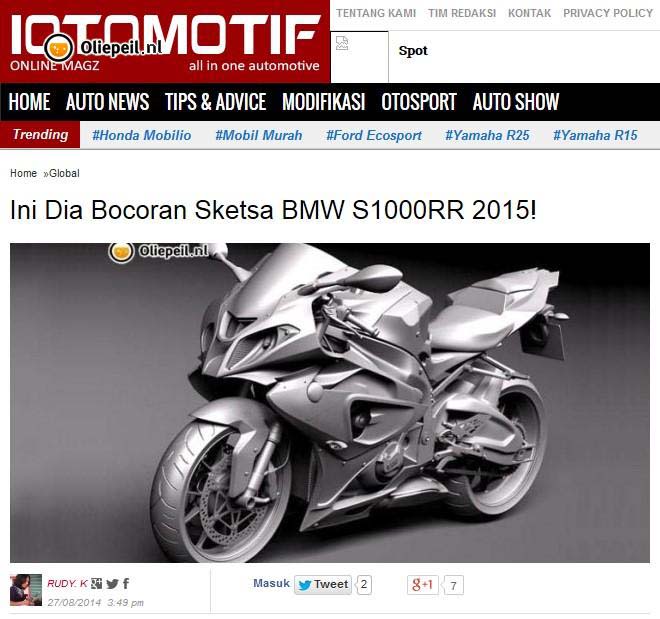Viewport: 660px width, 619px height.
Task: Click the Otomotif site logo
Action: (165, 42)
